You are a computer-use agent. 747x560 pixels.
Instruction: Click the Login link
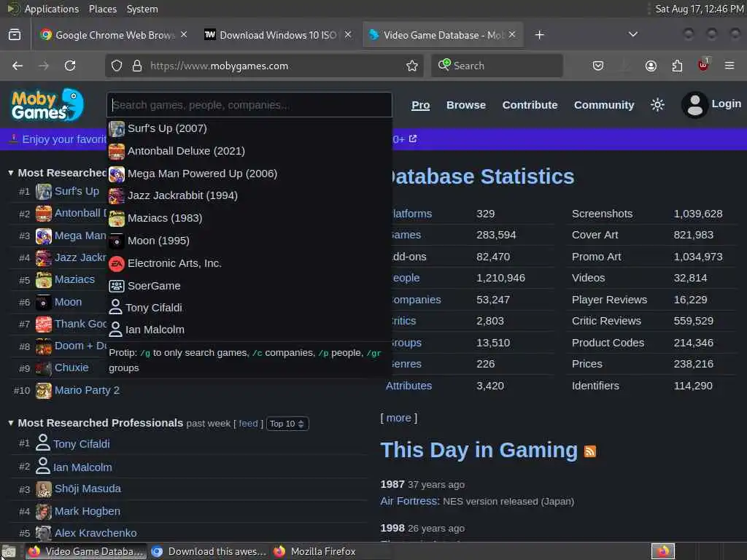click(726, 104)
